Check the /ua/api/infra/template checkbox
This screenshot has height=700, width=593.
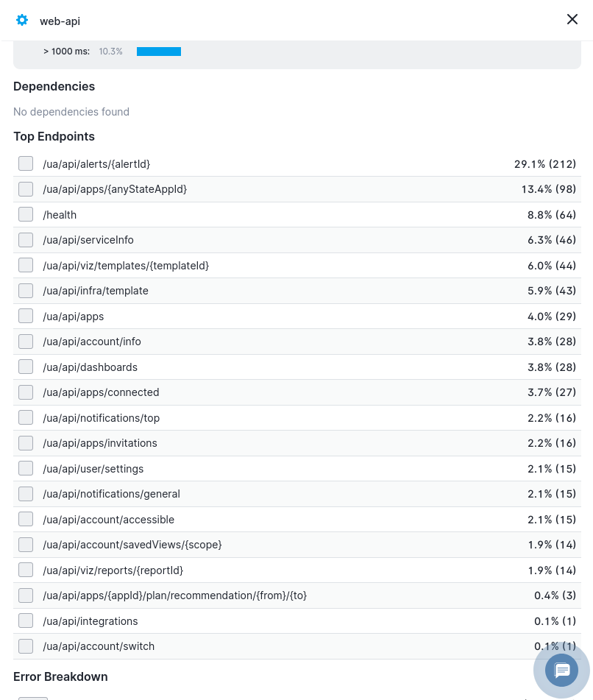[26, 291]
